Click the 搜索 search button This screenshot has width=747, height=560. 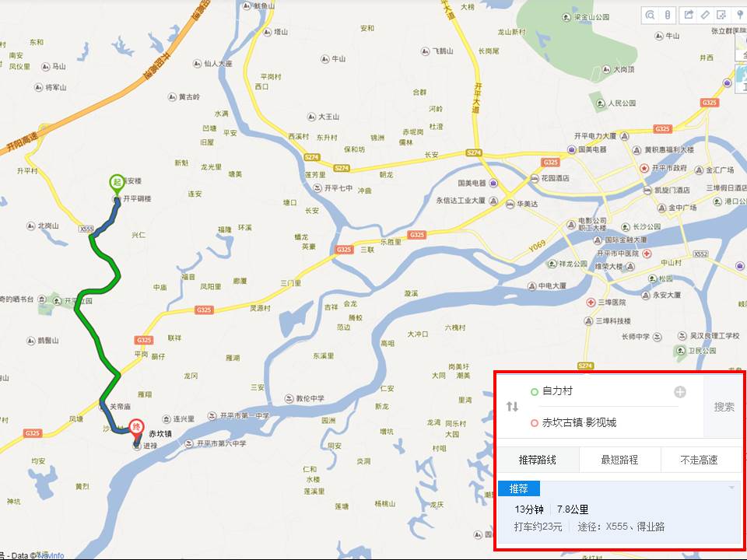[x=724, y=407]
